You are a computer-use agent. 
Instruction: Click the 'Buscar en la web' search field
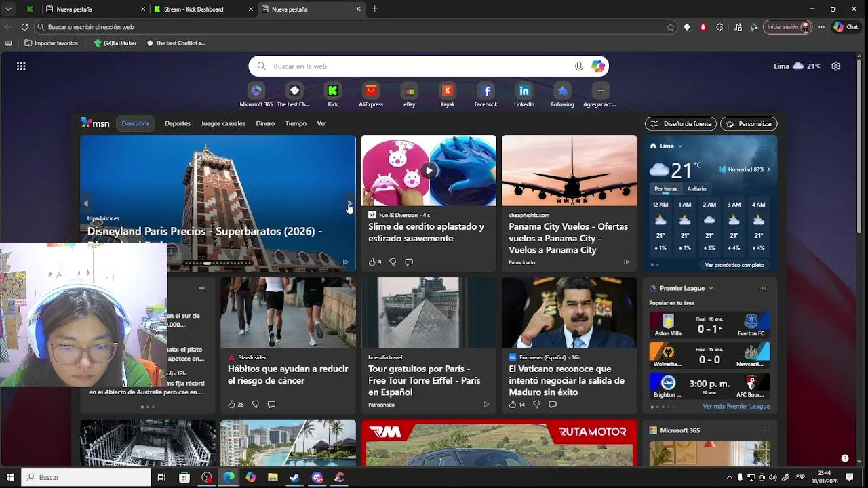(429, 66)
